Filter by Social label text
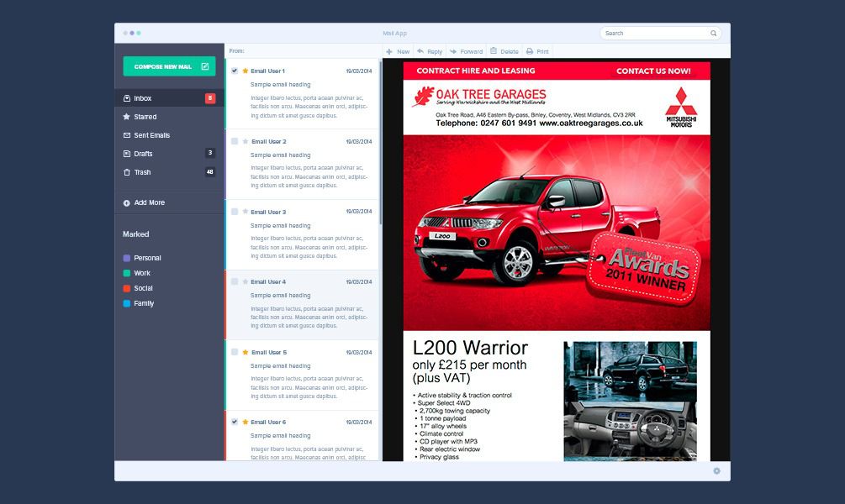The height and width of the screenshot is (504, 845). tap(143, 288)
